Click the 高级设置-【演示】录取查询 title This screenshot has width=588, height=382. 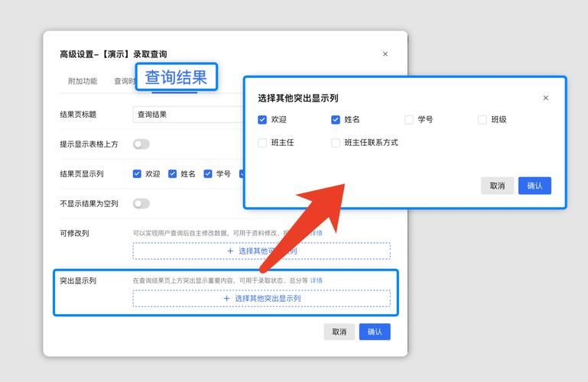tap(113, 54)
